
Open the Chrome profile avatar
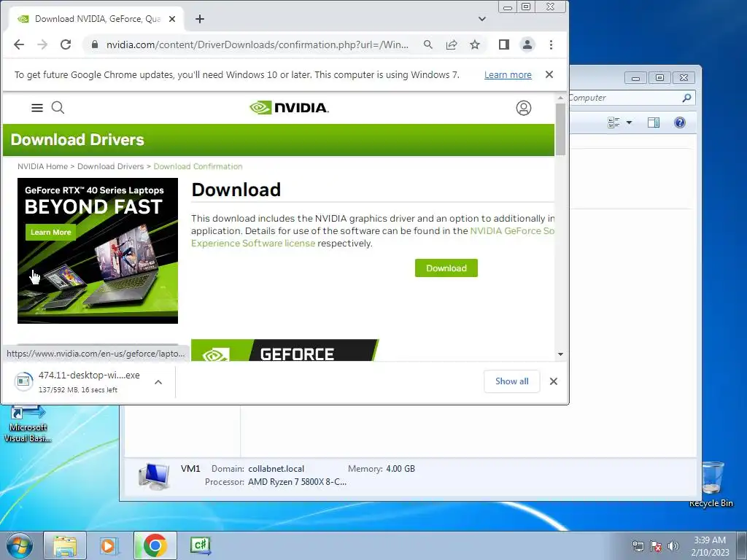[527, 44]
